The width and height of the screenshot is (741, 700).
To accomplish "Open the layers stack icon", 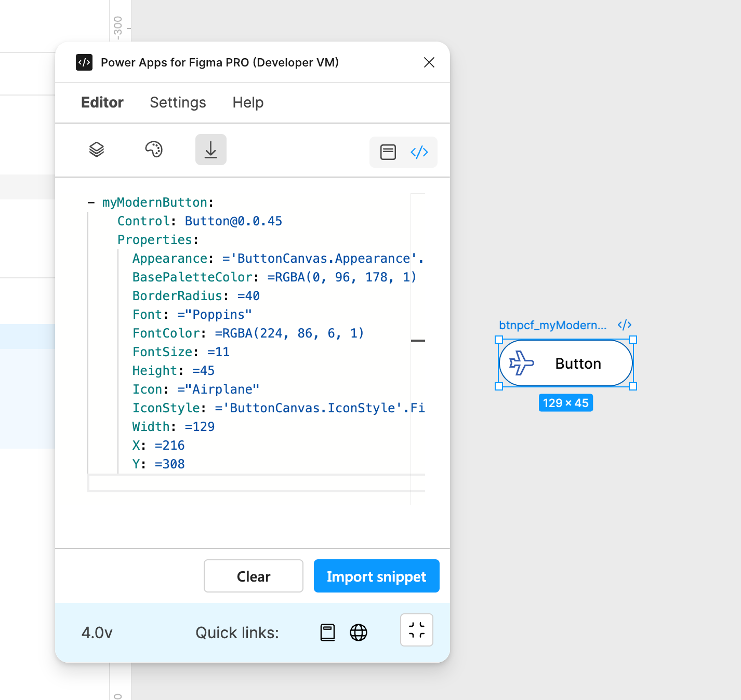I will pos(97,150).
